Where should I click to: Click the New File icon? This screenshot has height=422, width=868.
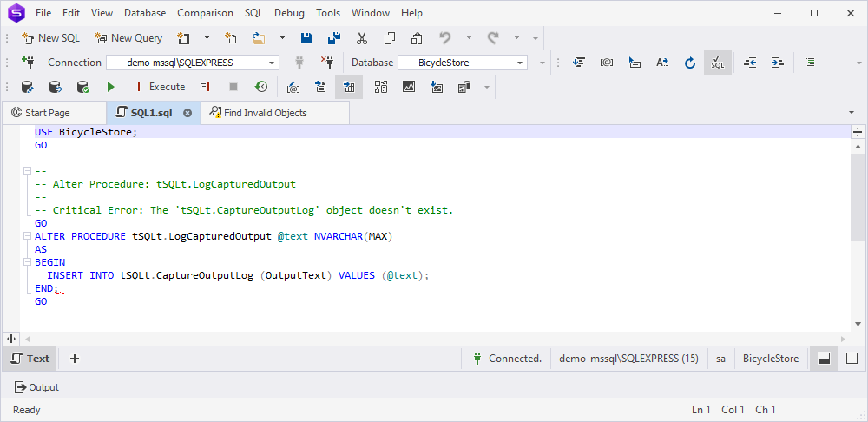(x=230, y=38)
